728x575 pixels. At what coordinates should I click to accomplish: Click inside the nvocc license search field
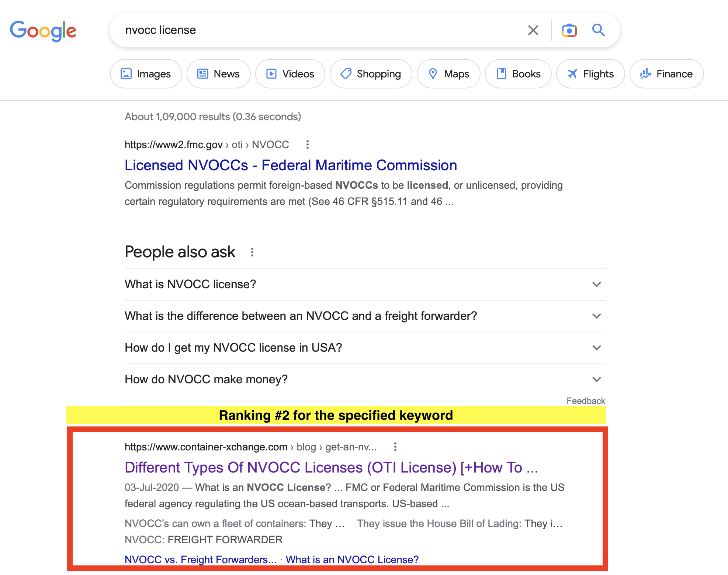pyautogui.click(x=317, y=30)
